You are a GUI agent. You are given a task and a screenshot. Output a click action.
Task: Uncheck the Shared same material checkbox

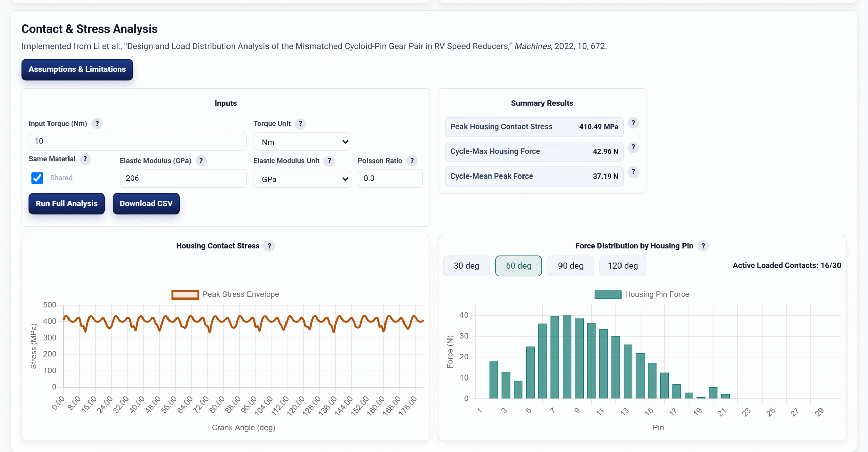point(37,178)
